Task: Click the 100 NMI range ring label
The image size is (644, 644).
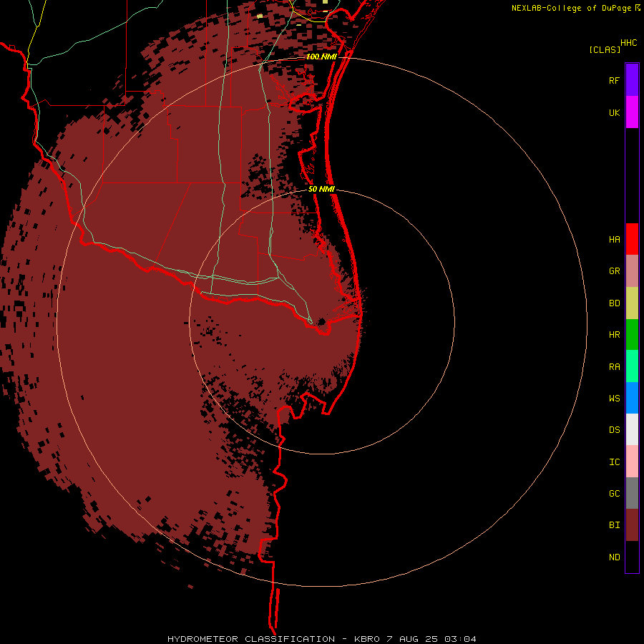Action: point(321,57)
